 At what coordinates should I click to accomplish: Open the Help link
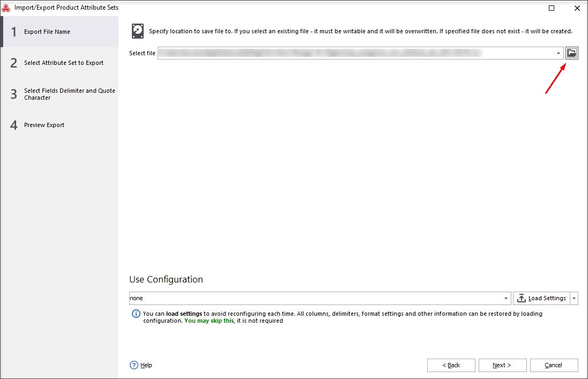coord(146,365)
